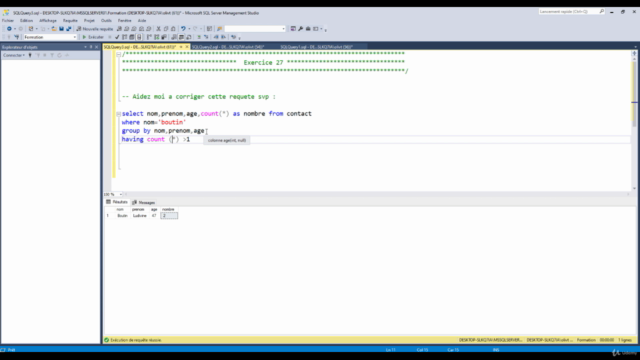Click the find magnifier icon in toolbar
Viewport: 640px width, 360px height.
[220, 29]
